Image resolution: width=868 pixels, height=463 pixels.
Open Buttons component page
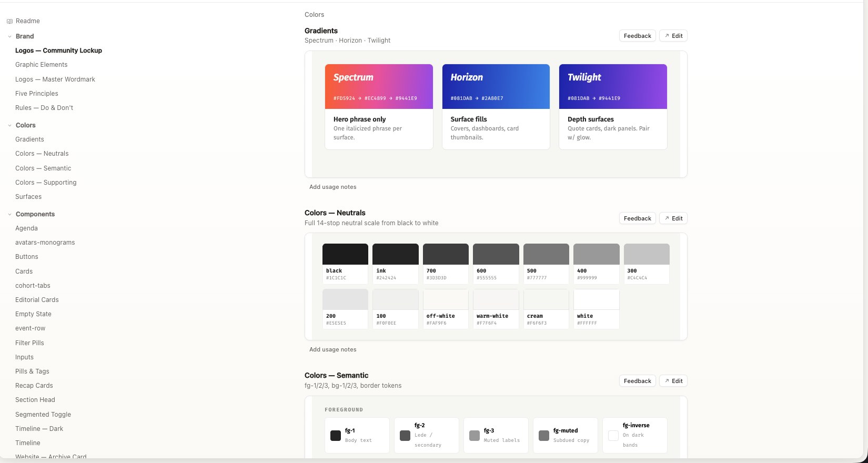(27, 257)
